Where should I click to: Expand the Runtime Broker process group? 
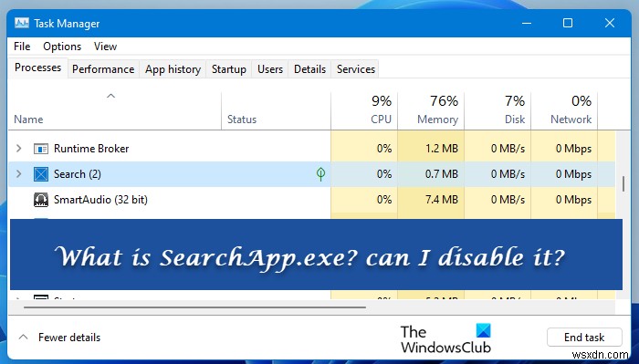[19, 148]
